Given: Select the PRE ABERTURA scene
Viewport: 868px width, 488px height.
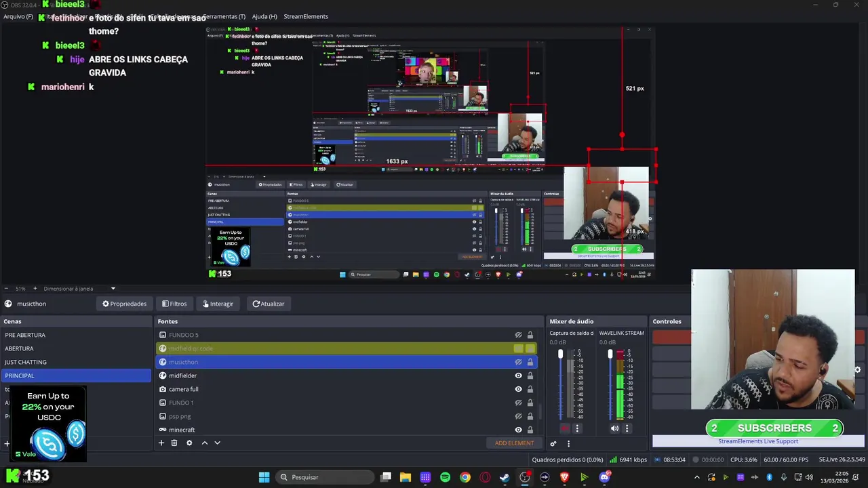Looking at the screenshot, I should click(x=76, y=335).
